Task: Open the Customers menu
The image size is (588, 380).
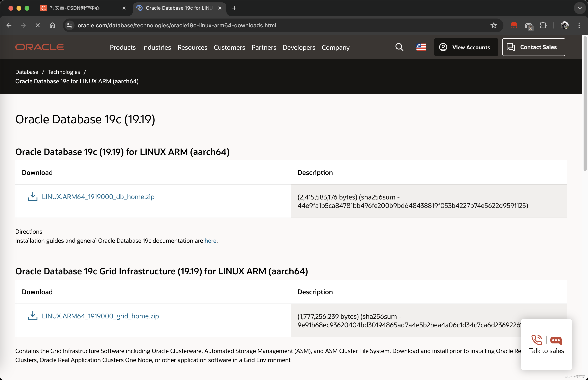Action: click(x=229, y=47)
